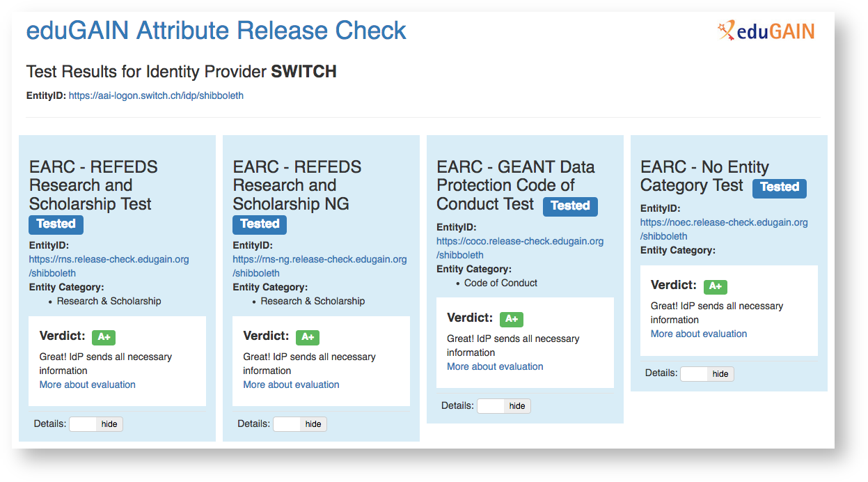Click the eduGAIN logo
Image resolution: width=868 pixels, height=482 pixels.
point(766,31)
